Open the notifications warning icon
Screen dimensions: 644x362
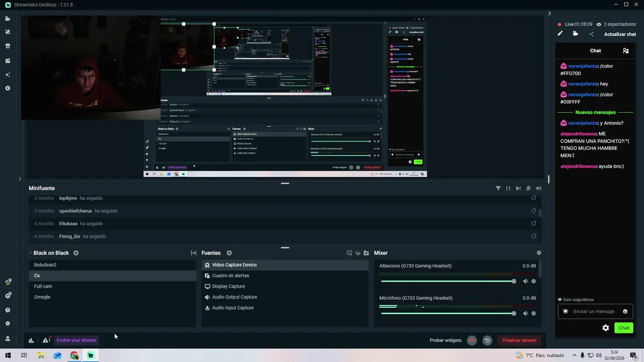coord(46,340)
